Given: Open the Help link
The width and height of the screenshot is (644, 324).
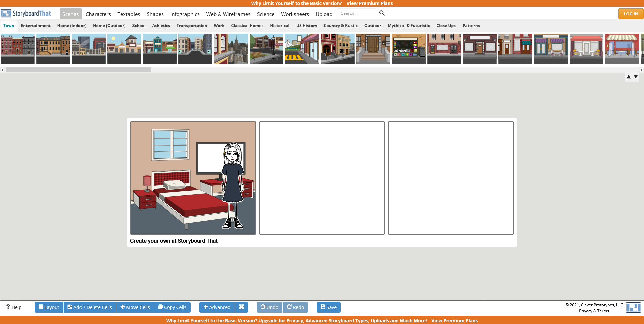Looking at the screenshot, I should point(14,307).
